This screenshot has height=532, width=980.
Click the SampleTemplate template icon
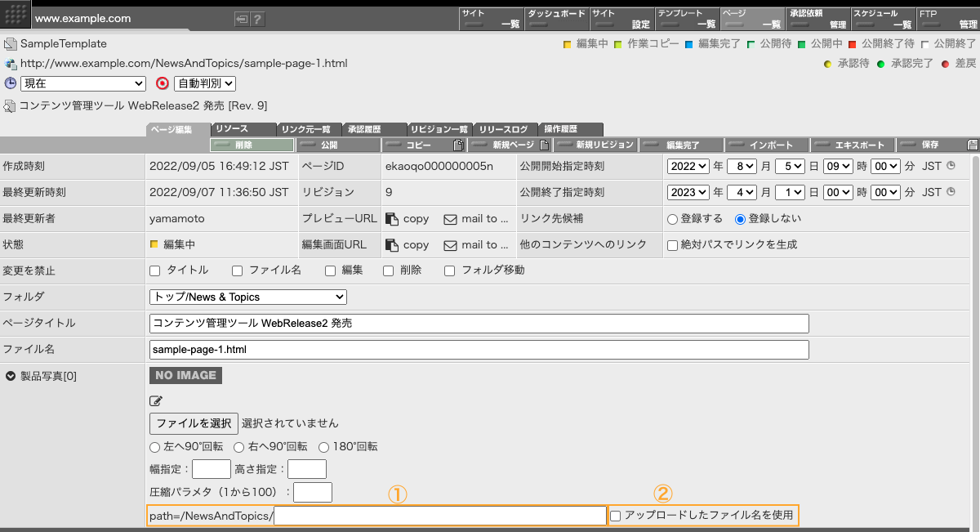(10, 44)
